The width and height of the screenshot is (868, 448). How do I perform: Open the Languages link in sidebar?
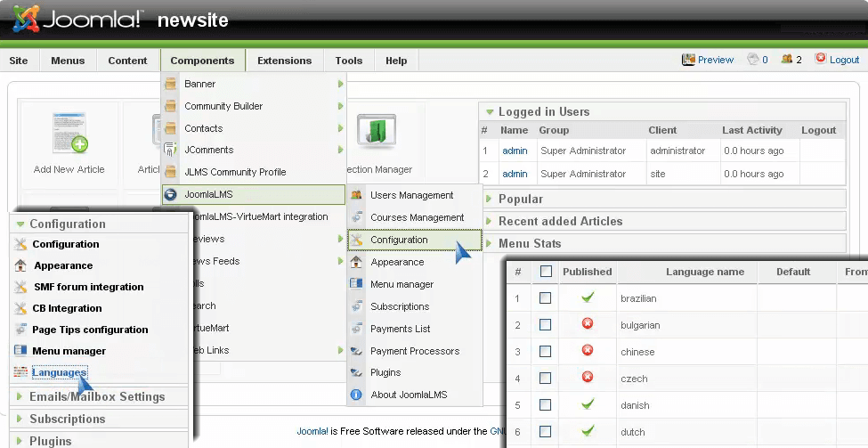[x=60, y=372]
